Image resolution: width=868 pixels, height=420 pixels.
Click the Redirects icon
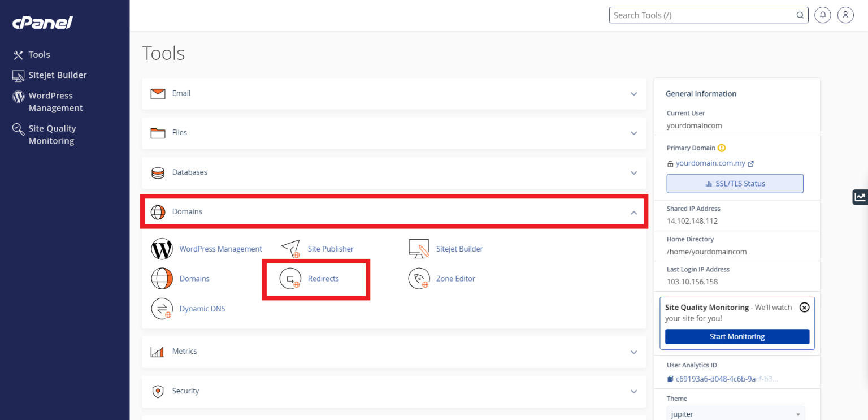(x=290, y=279)
